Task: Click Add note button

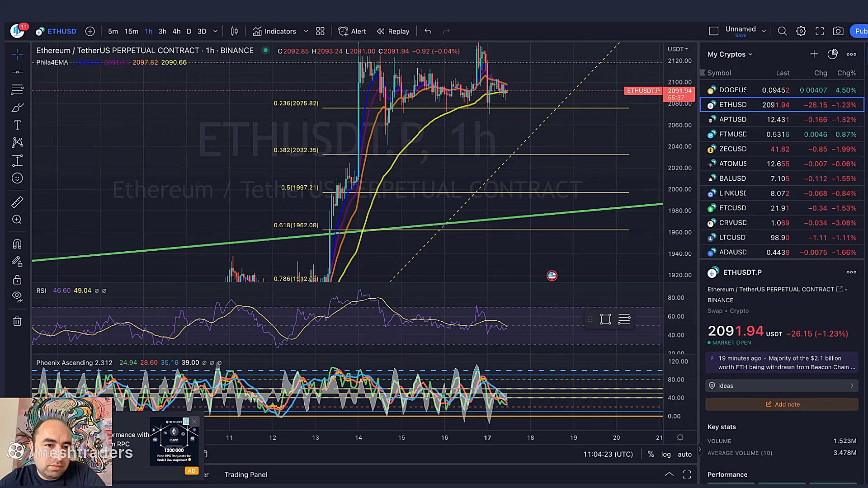Action: (x=782, y=404)
